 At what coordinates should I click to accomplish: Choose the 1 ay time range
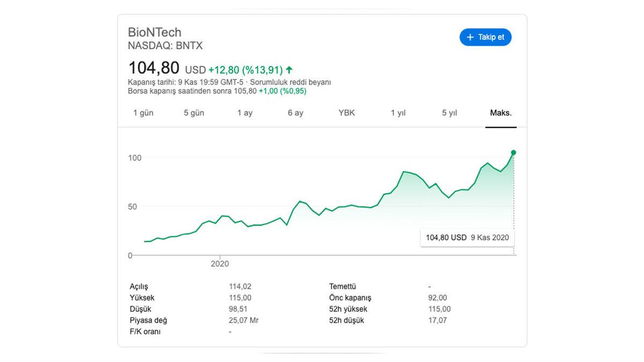245,113
